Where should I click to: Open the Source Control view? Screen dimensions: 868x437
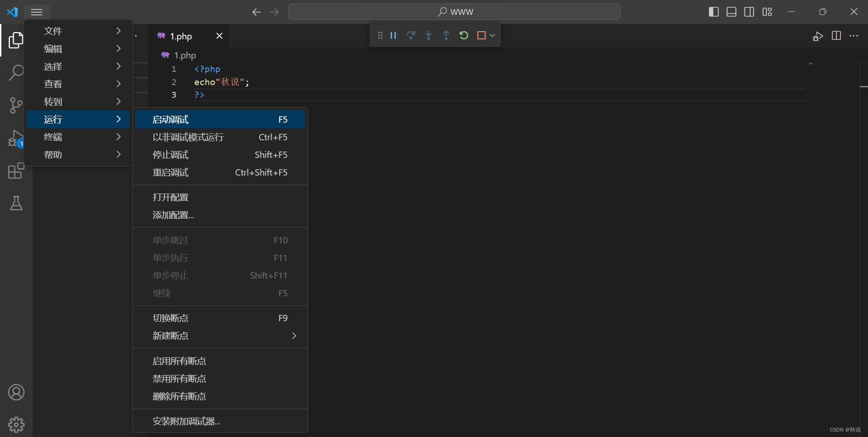[x=16, y=105]
